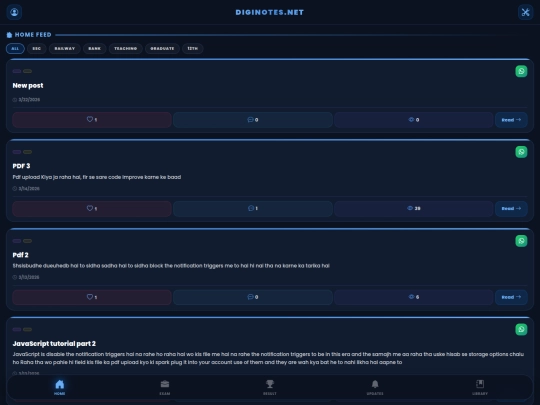The height and width of the screenshot is (405, 540).
Task: Like the Pdf 2 post
Action: [x=92, y=297]
